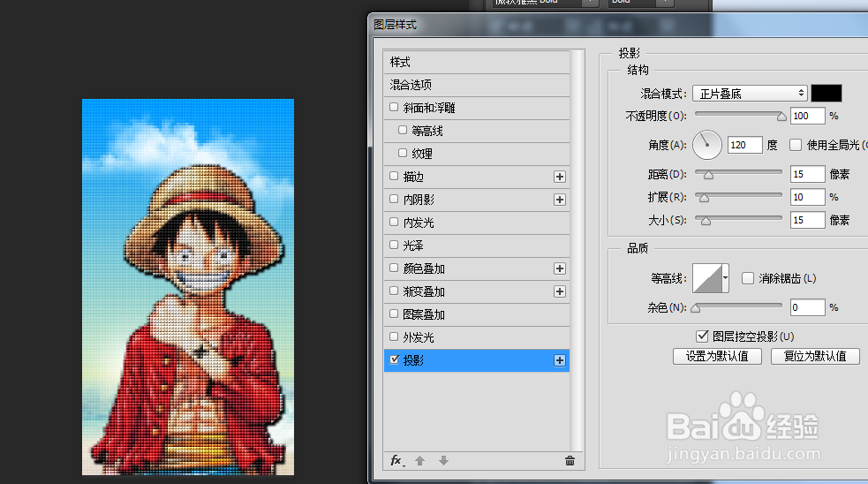
Task: Select the 外发光 style row label
Action: tap(419, 337)
